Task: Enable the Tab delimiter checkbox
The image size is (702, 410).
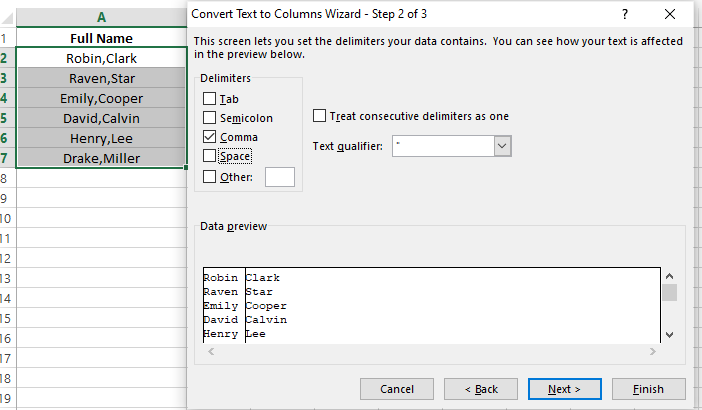Action: (209, 99)
